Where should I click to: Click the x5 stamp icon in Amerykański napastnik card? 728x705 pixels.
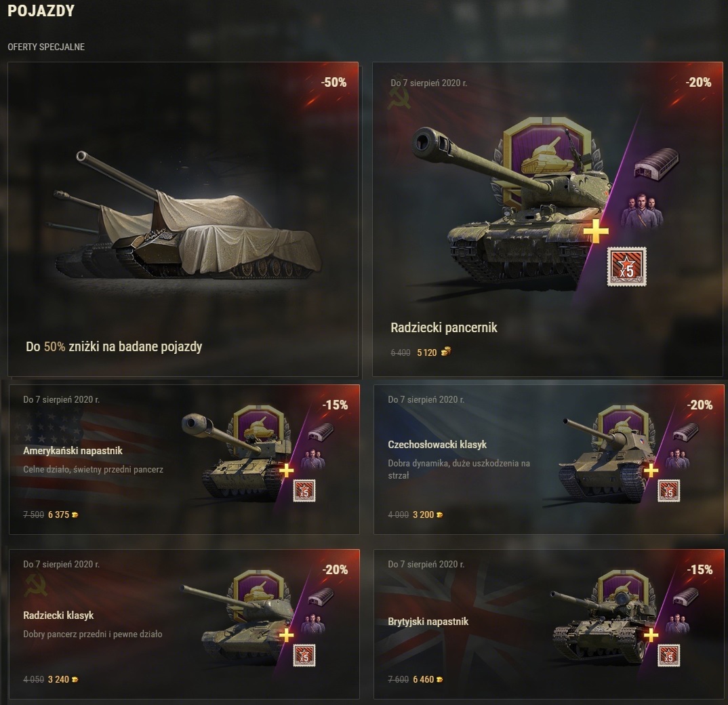click(304, 490)
